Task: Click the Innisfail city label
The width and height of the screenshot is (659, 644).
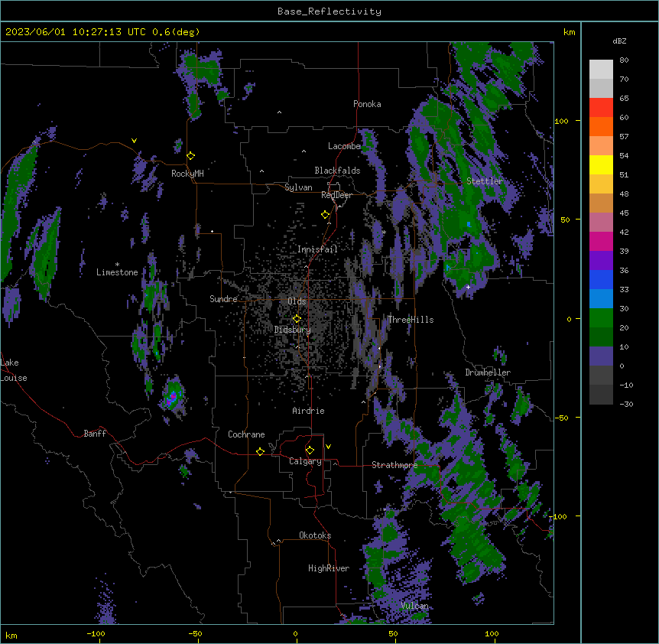Action: (317, 249)
